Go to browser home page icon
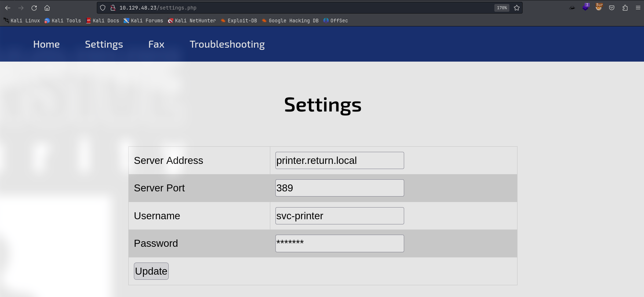 47,8
